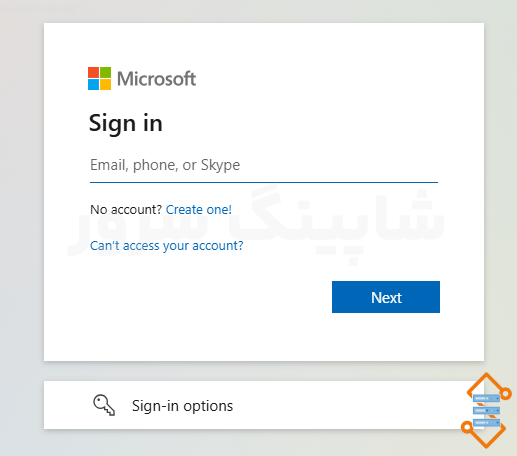Viewport: 517px width, 456px height.
Task: Click the key icon beside Sign-in options
Action: 104,405
